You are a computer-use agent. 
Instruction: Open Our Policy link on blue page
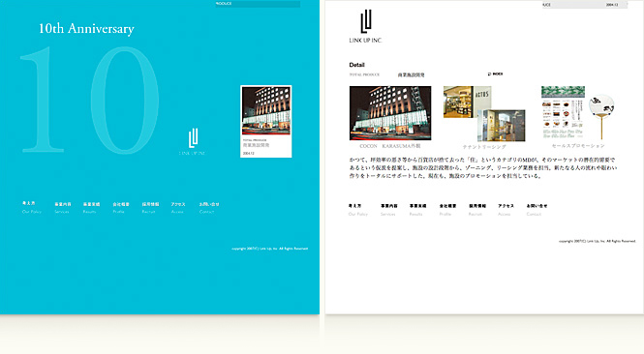[x=32, y=207]
